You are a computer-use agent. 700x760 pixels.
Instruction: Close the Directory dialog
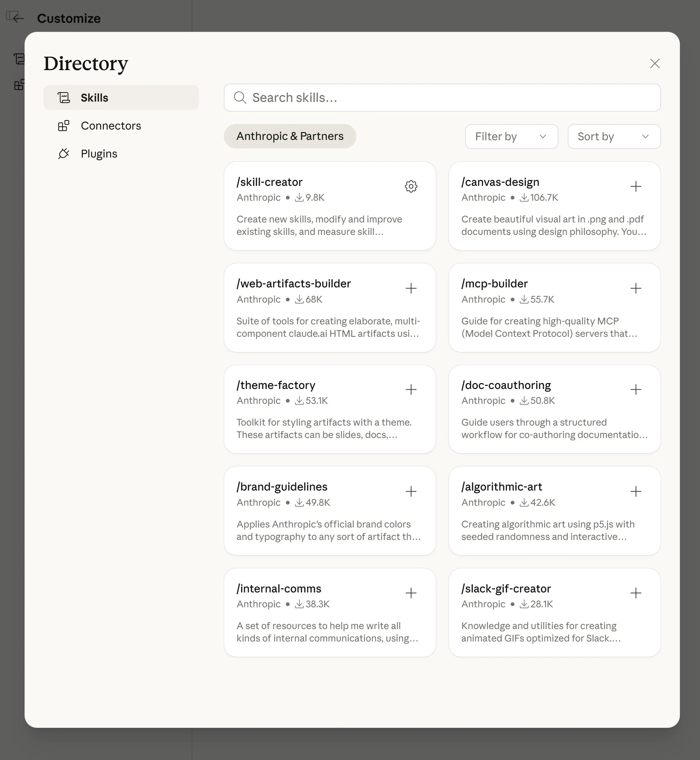[x=654, y=63]
